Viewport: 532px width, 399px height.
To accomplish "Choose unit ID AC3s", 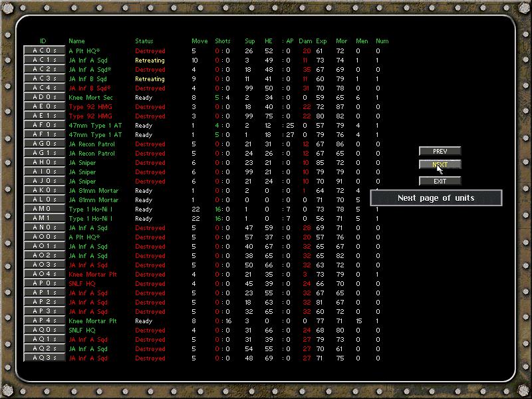I will [x=45, y=78].
